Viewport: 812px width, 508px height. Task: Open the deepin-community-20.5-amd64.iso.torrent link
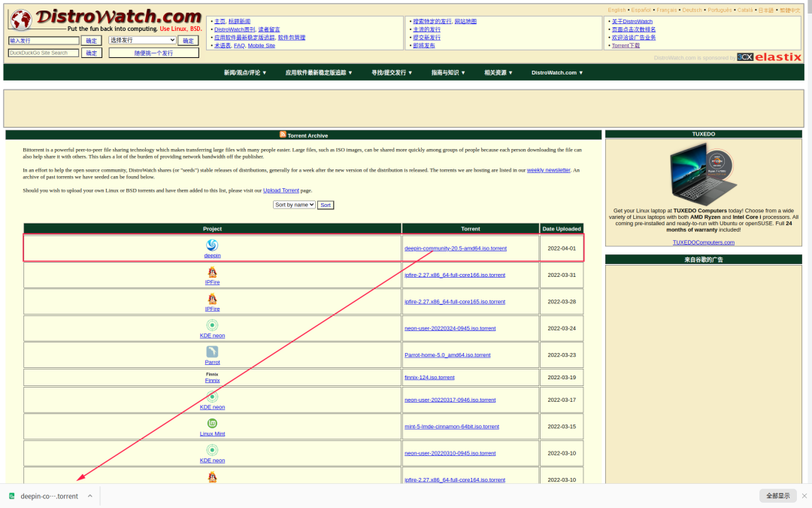tap(455, 248)
